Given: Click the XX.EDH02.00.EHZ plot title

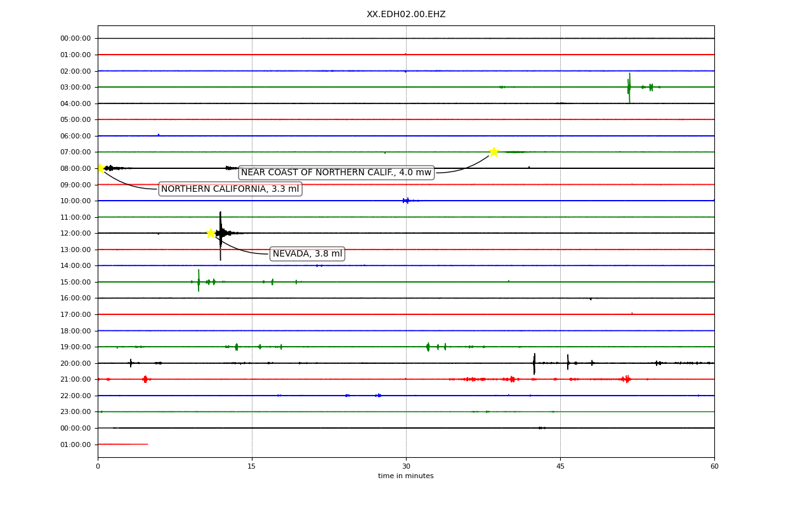Looking at the screenshot, I should 406,14.
